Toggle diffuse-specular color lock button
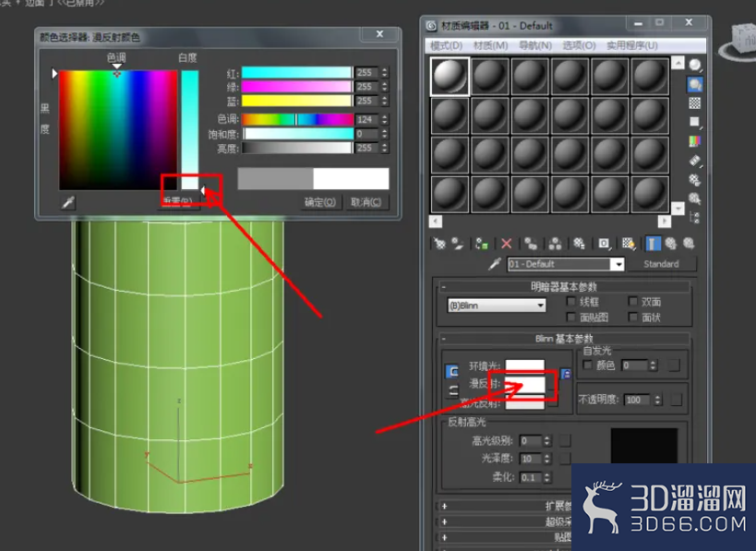 (453, 390)
